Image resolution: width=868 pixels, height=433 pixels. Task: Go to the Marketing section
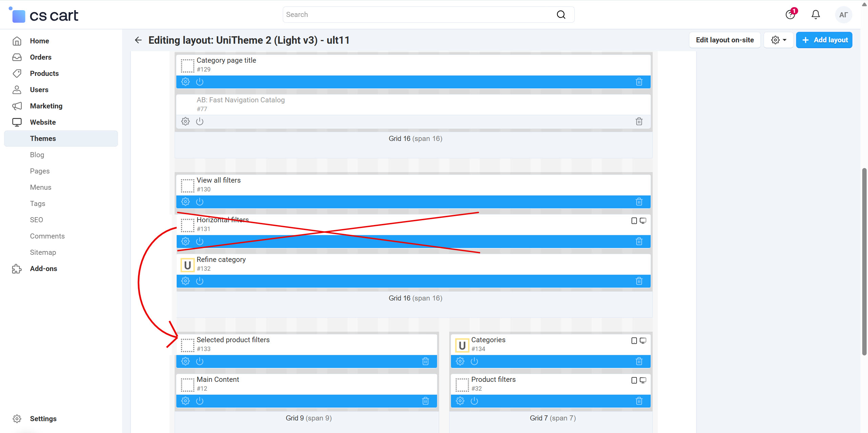46,106
